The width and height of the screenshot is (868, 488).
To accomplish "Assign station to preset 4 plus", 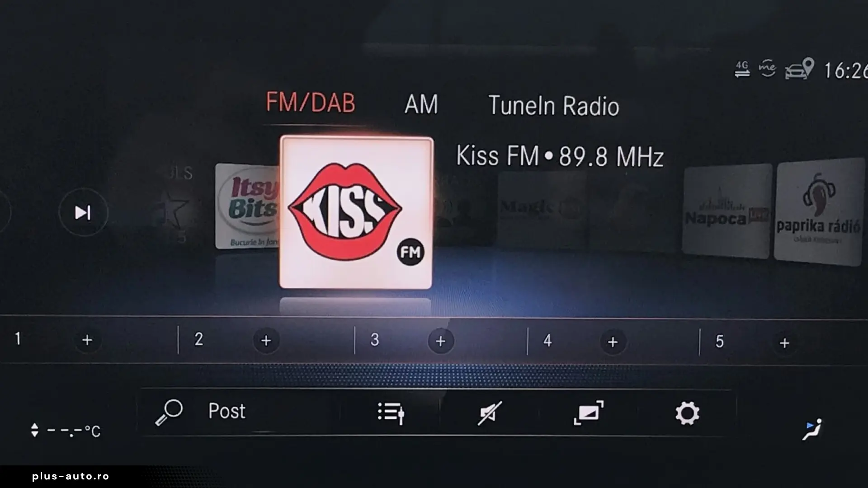I will click(x=613, y=342).
